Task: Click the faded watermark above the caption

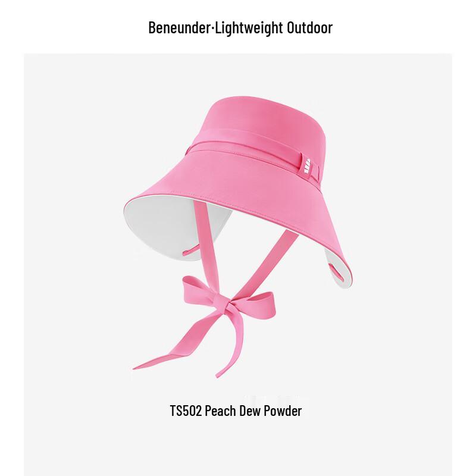Action: coord(276,399)
